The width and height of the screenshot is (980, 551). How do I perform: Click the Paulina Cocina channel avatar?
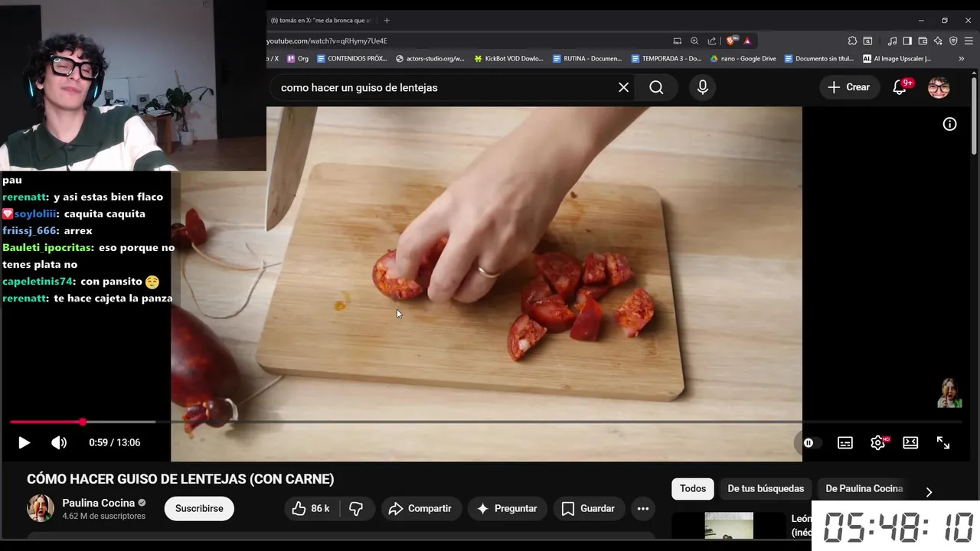coord(41,508)
